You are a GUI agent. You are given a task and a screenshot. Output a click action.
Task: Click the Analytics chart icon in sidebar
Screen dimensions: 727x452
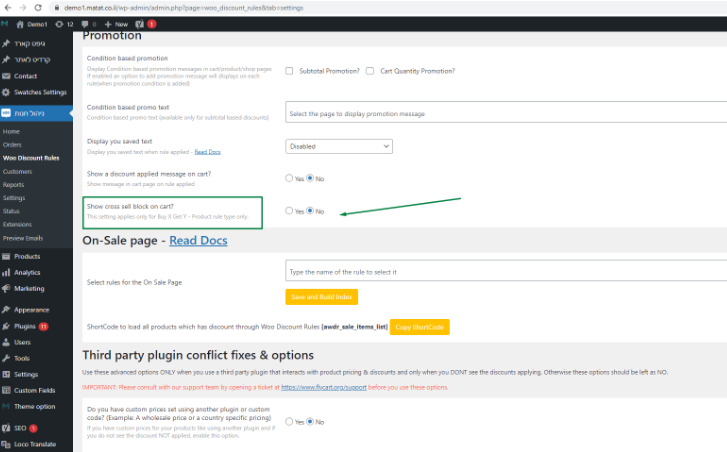pos(7,272)
